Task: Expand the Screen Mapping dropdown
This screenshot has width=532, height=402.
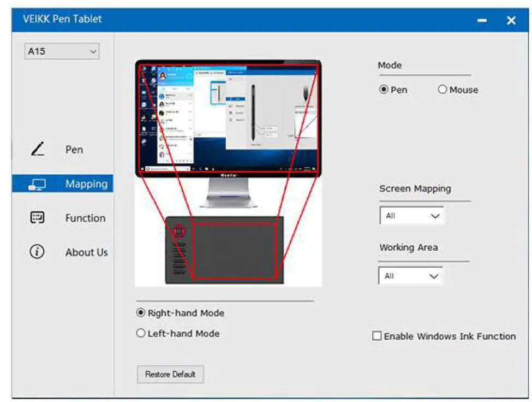Action: point(411,216)
